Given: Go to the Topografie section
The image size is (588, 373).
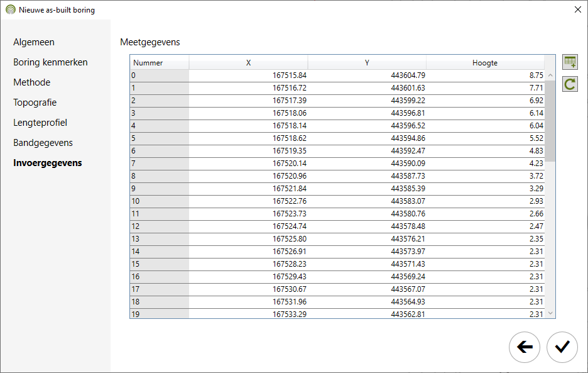Looking at the screenshot, I should click(35, 103).
